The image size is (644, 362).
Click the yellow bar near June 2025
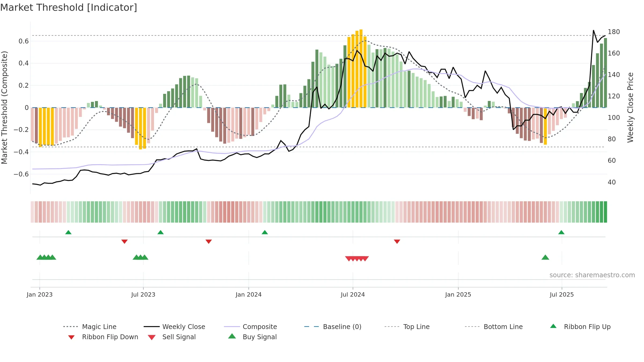[x=545, y=126]
